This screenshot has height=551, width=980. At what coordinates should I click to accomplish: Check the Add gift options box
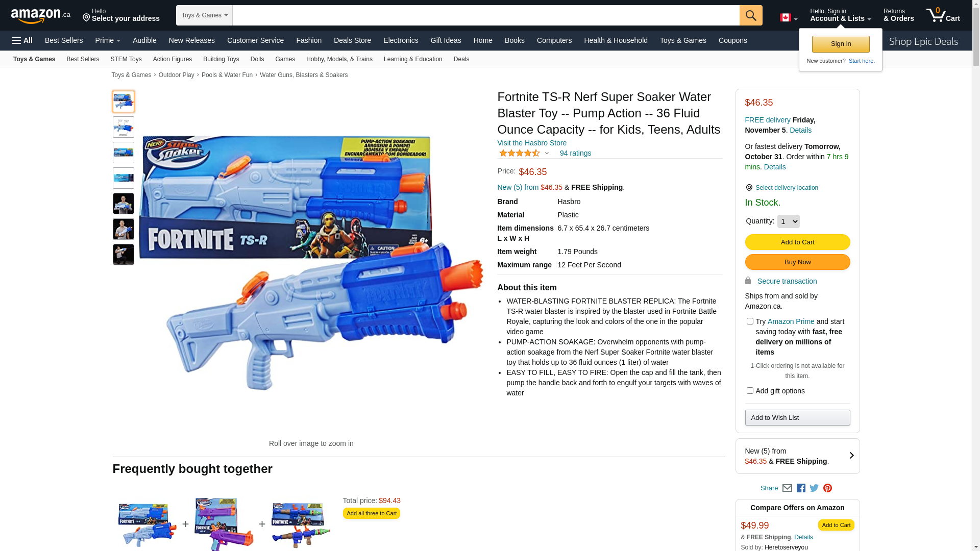click(750, 391)
